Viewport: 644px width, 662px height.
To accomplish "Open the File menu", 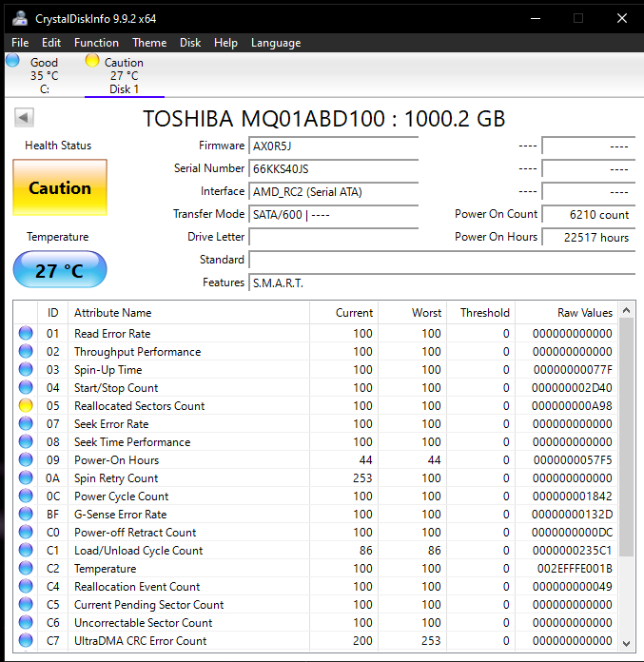I will pyautogui.click(x=20, y=43).
